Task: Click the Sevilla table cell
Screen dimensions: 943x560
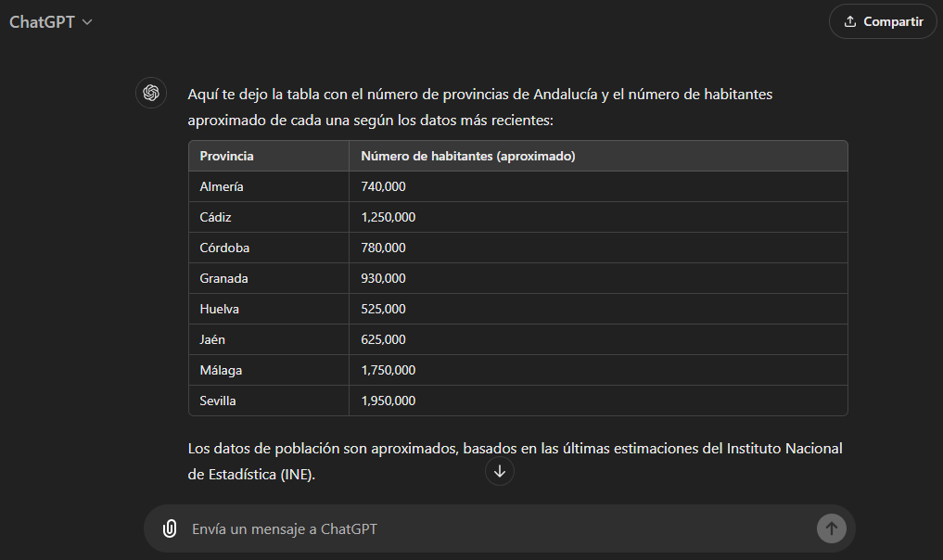Action: (218, 401)
